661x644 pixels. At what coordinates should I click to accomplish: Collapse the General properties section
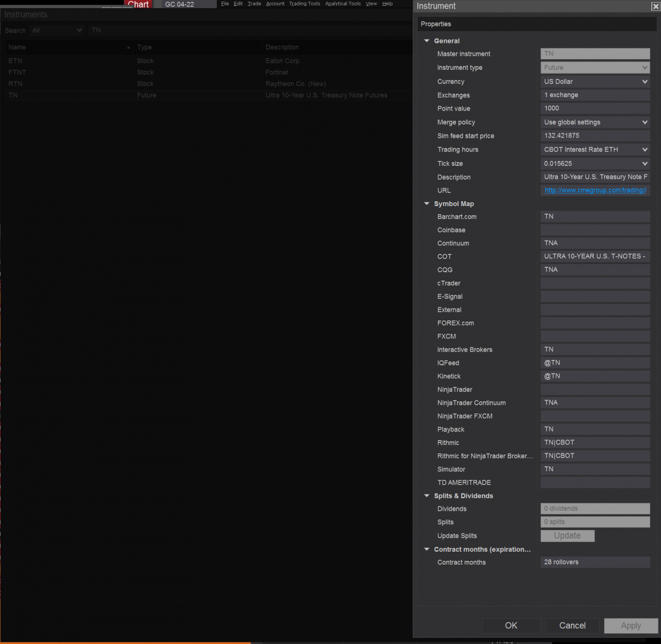coord(427,41)
